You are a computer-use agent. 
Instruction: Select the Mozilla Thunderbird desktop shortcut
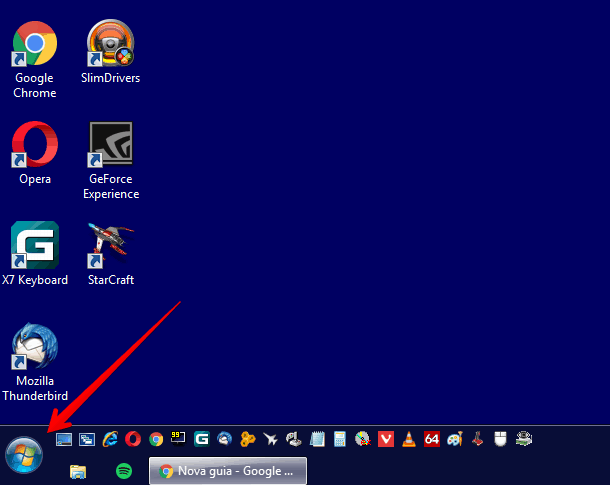coord(35,362)
